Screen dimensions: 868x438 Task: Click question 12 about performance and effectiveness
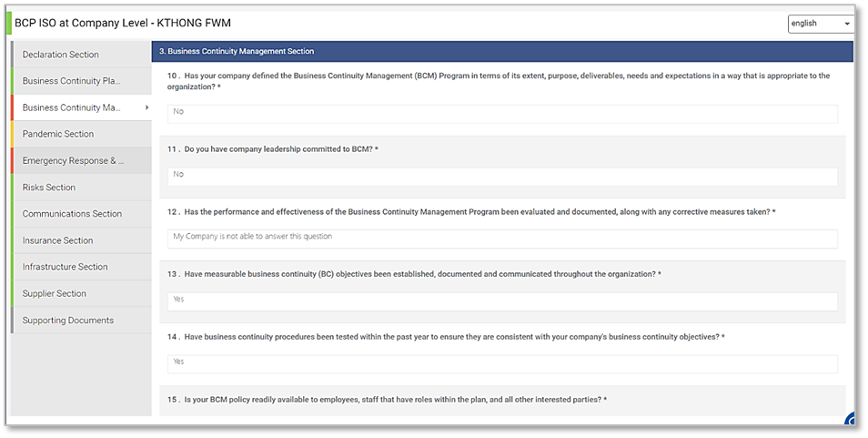point(471,212)
